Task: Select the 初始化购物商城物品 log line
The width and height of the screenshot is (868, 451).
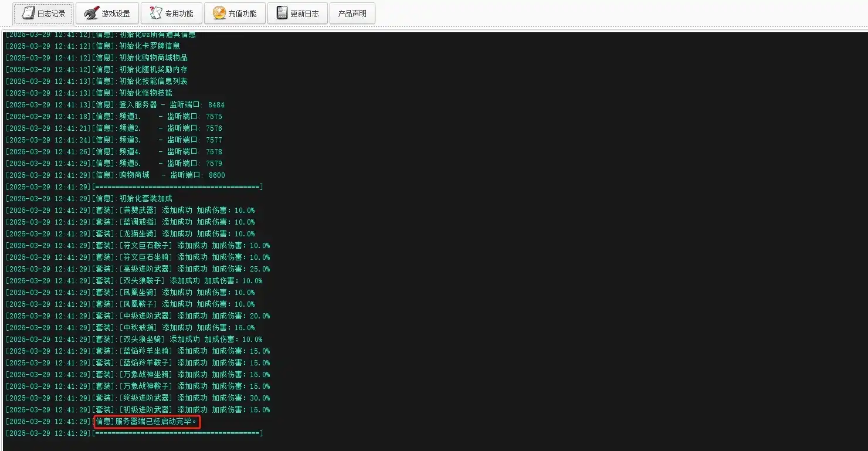Action: pos(96,57)
